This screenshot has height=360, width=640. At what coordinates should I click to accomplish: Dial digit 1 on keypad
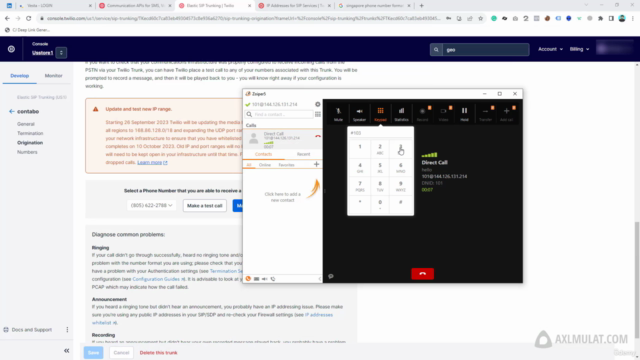[360, 149]
